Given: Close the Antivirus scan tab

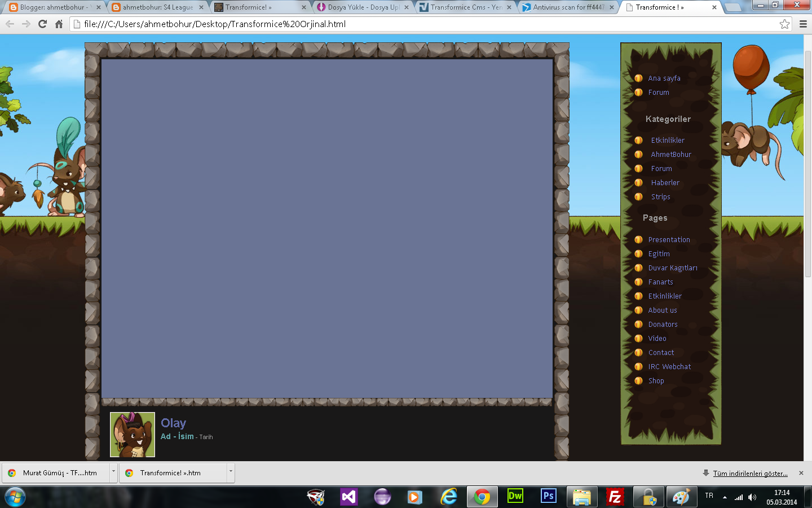Looking at the screenshot, I should pos(612,7).
